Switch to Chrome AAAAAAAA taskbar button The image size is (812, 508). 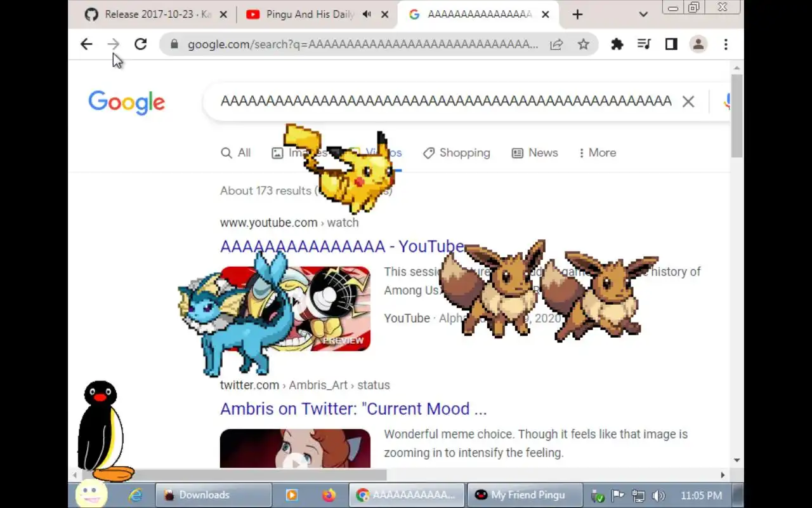[407, 495]
